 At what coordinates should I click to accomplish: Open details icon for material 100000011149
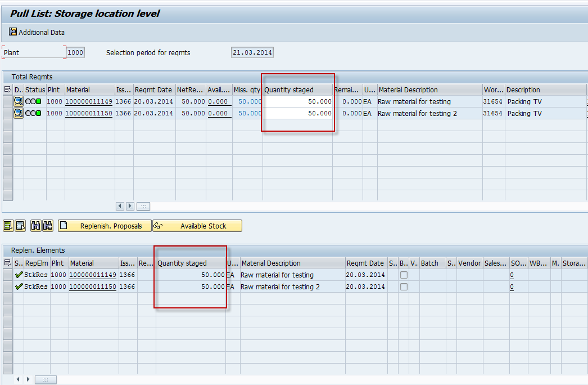point(19,101)
